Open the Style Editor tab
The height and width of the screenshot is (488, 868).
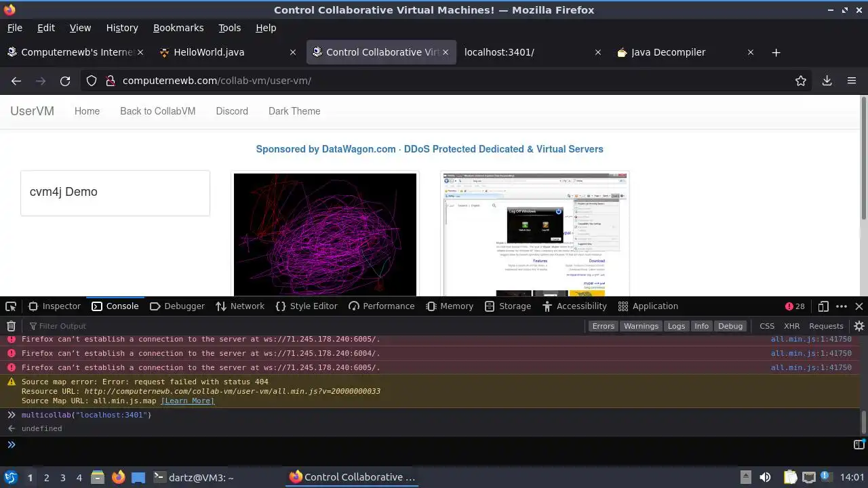pos(307,306)
